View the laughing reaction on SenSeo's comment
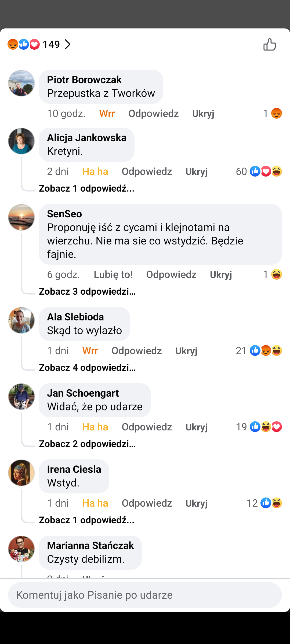Viewport: 290px width, 644px height. tap(276, 275)
